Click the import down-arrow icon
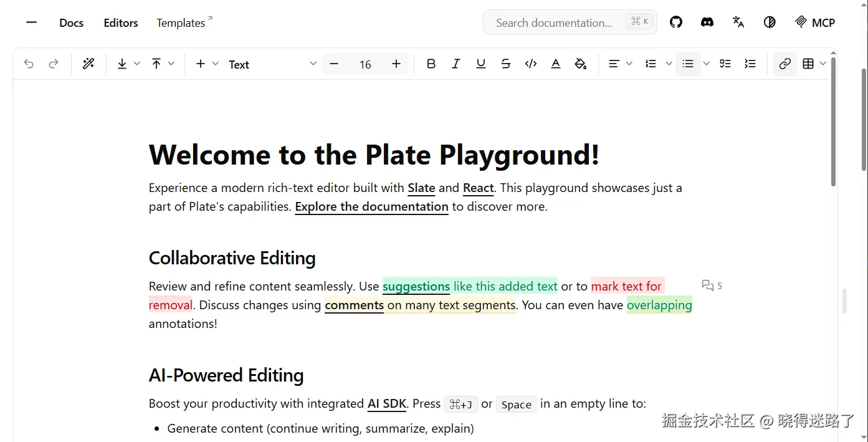868x442 pixels. pos(122,64)
